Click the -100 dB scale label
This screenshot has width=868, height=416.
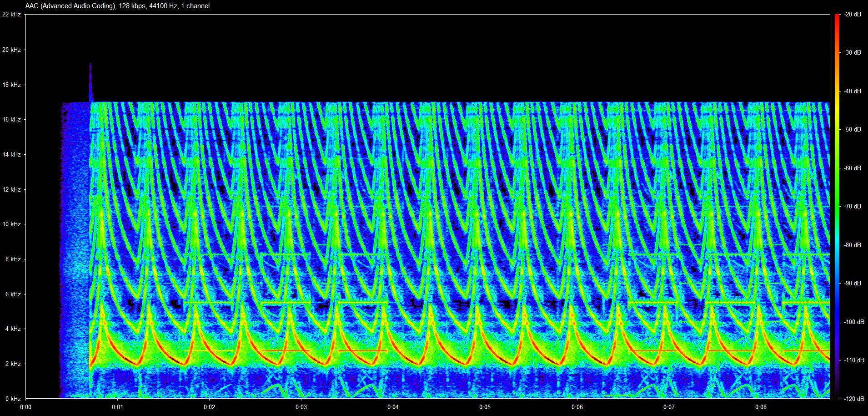pyautogui.click(x=853, y=322)
